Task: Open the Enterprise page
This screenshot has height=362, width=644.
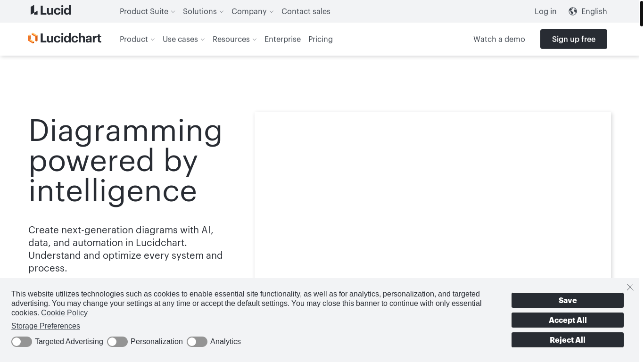Action: coord(282,39)
